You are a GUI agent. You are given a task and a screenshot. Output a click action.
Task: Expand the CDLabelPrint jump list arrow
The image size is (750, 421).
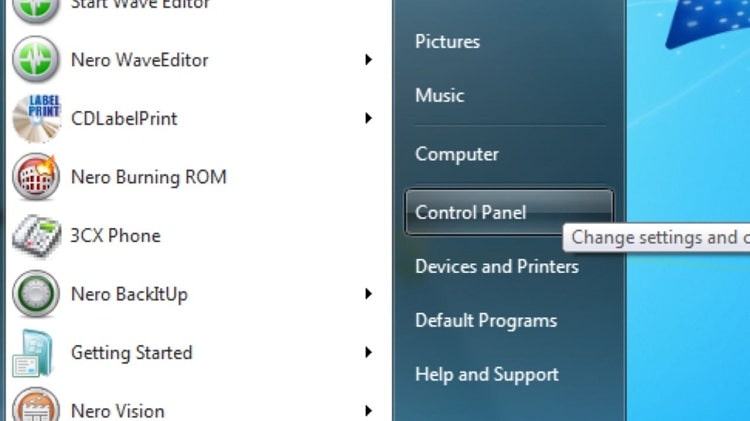point(368,118)
